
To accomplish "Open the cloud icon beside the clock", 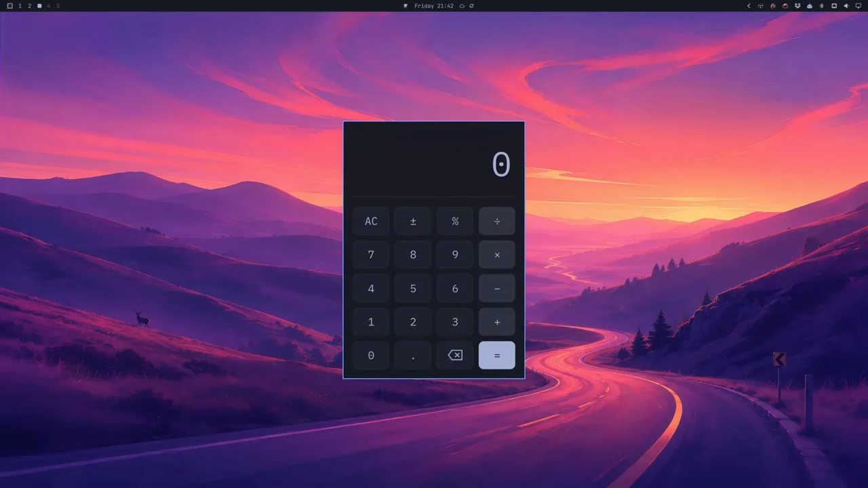I will click(462, 5).
